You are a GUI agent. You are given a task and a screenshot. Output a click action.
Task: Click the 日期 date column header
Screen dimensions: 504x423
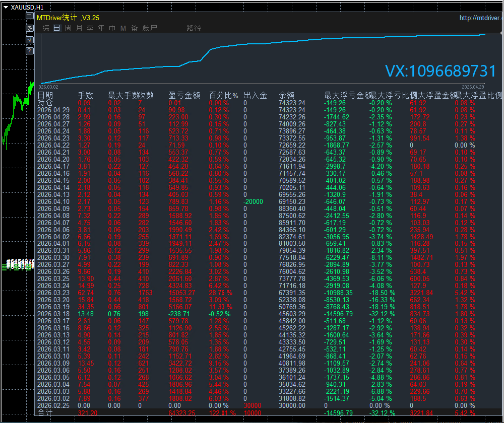(45, 95)
